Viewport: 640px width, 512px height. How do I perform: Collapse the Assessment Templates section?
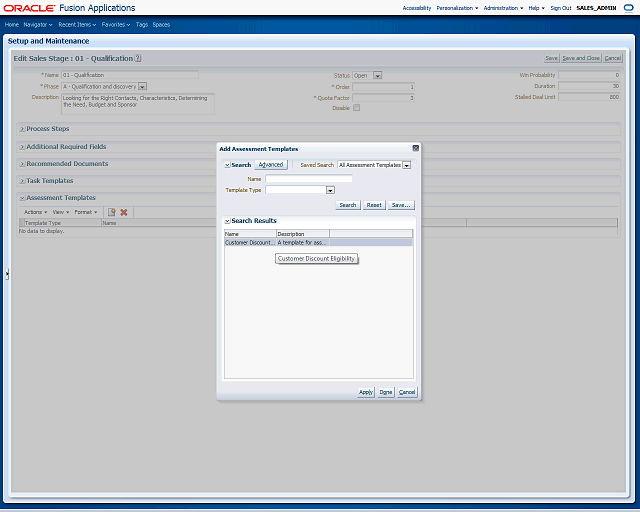[x=22, y=198]
